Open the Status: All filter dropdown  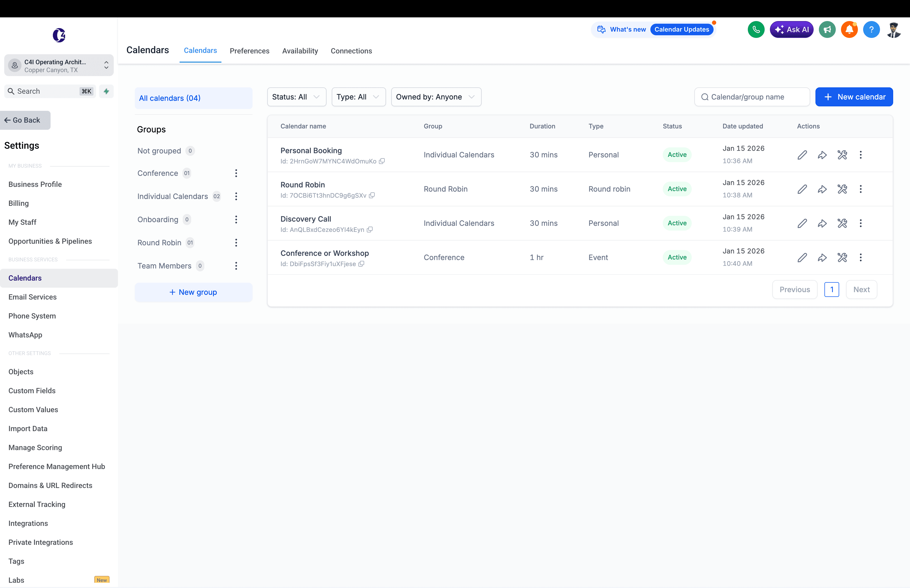[296, 97]
